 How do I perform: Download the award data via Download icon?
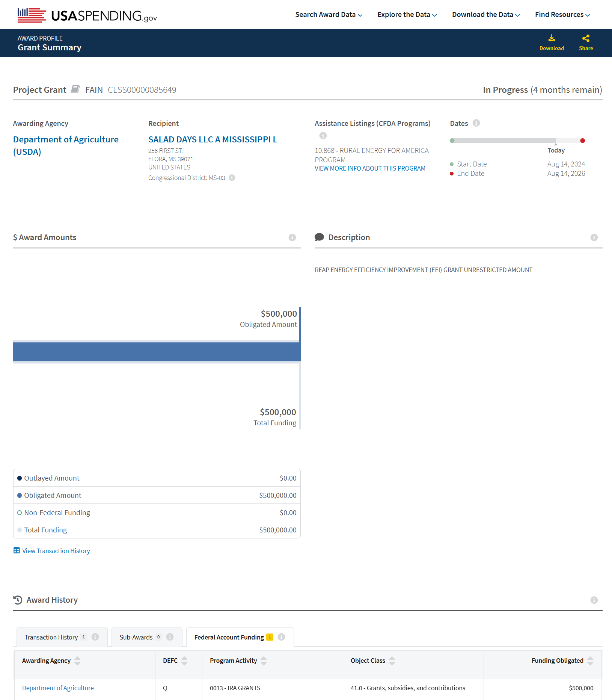pos(552,38)
